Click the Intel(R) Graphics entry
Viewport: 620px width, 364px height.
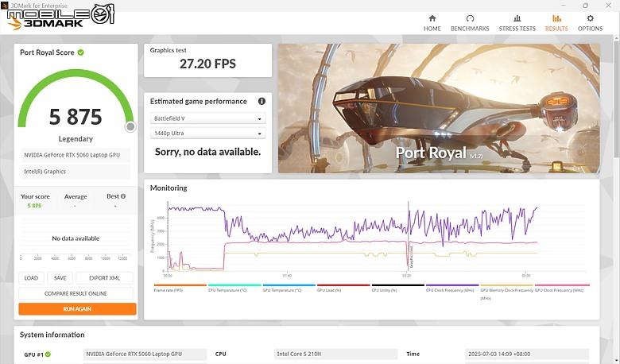point(76,172)
